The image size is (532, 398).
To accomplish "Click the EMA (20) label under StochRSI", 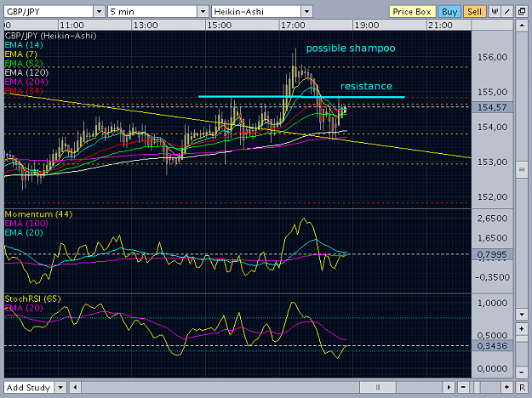I will point(24,308).
